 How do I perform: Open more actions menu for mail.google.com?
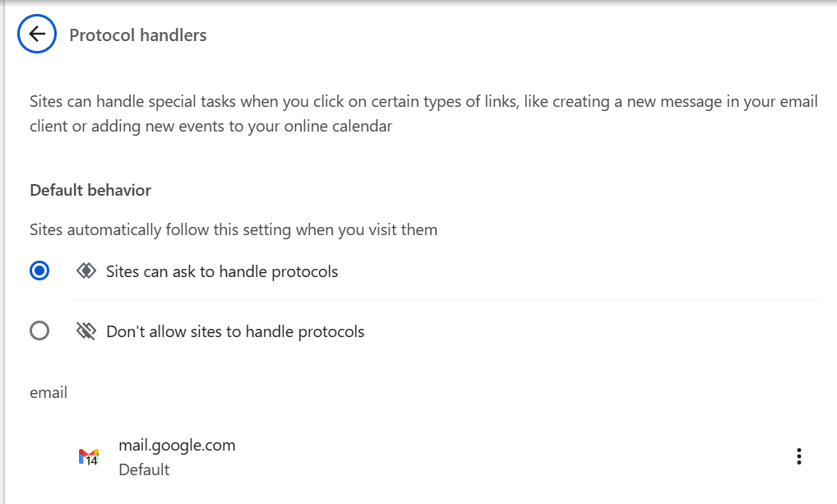pos(798,457)
